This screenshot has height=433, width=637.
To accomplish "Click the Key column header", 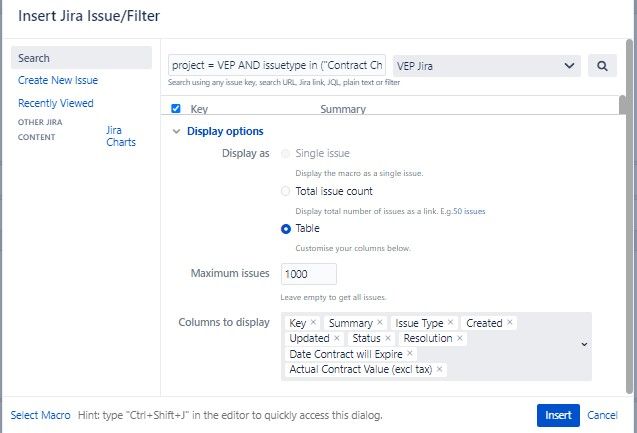I will point(199,109).
